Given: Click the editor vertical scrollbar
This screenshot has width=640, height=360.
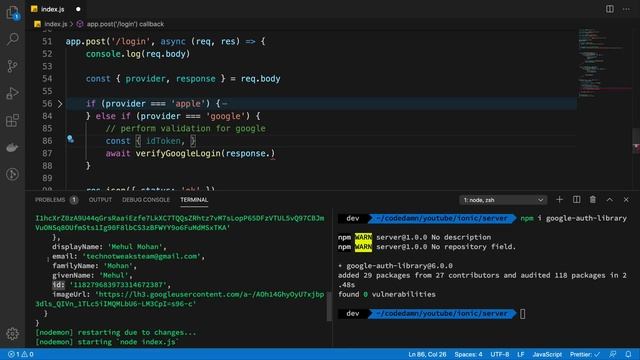Looking at the screenshot, I should point(636,141).
